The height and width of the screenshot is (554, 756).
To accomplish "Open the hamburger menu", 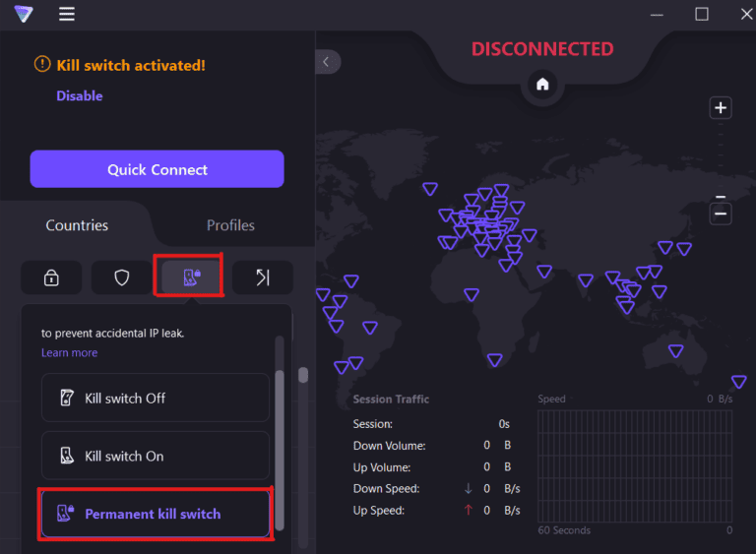I will click(66, 14).
